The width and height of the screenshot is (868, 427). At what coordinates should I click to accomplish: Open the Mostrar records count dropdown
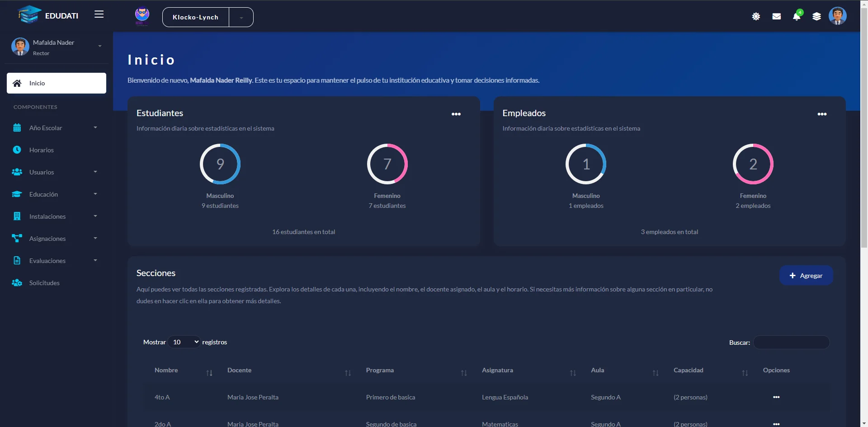[184, 342]
